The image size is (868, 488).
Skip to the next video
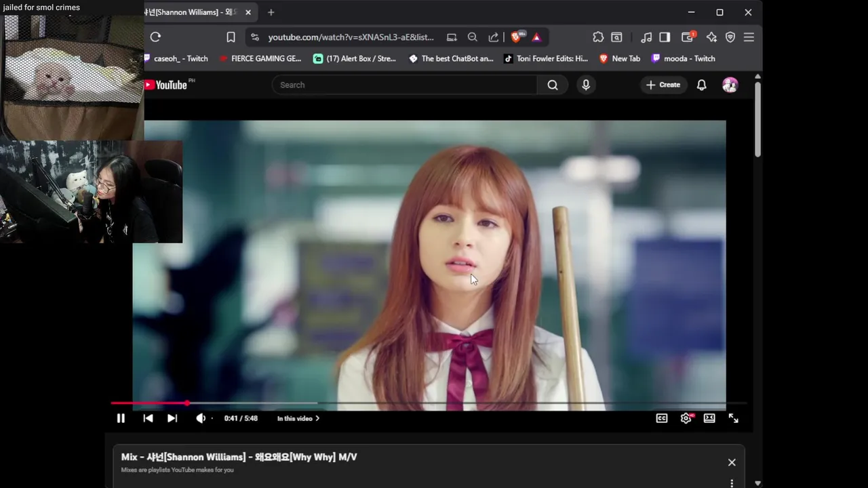pyautogui.click(x=172, y=418)
